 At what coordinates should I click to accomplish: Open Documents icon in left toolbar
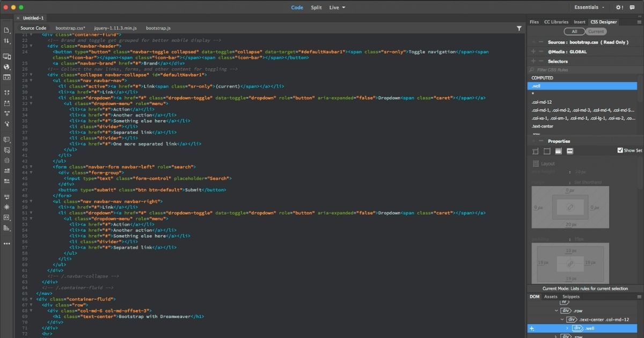(6, 30)
